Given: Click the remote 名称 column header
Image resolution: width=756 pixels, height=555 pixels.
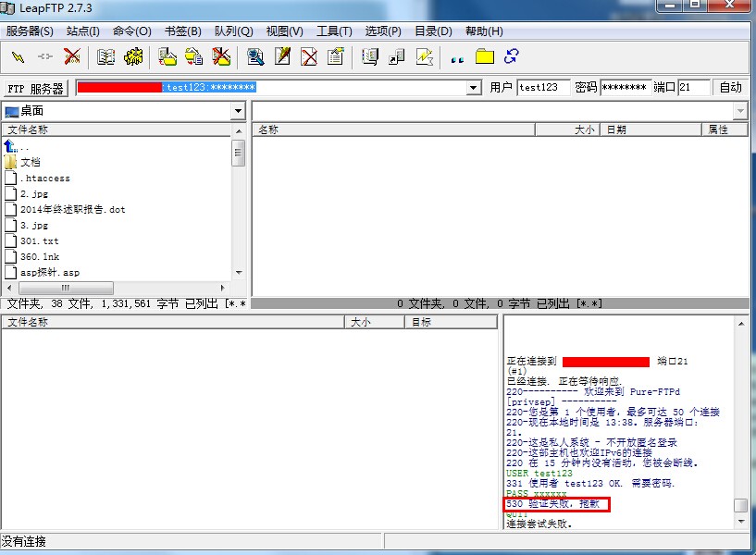Looking at the screenshot, I should (x=393, y=130).
